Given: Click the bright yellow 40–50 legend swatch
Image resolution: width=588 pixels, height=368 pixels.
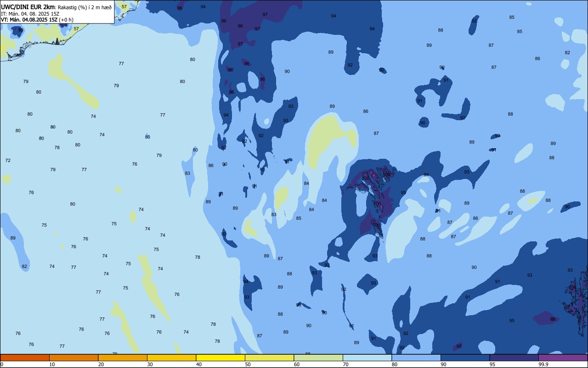Looking at the screenshot, I should (220, 357).
